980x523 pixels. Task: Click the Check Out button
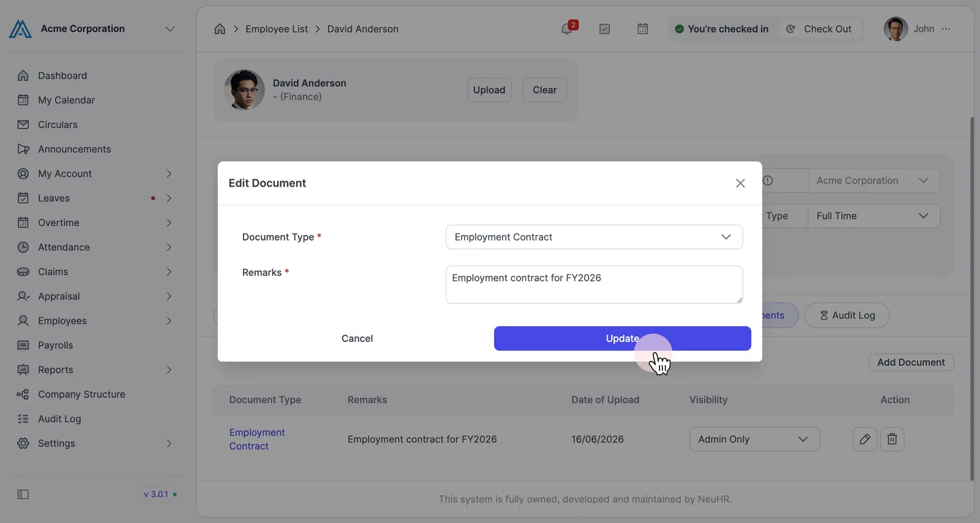point(819,29)
